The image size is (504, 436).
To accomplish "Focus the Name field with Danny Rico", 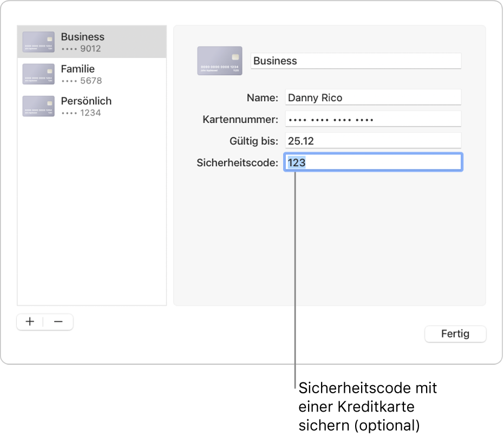I will [372, 98].
